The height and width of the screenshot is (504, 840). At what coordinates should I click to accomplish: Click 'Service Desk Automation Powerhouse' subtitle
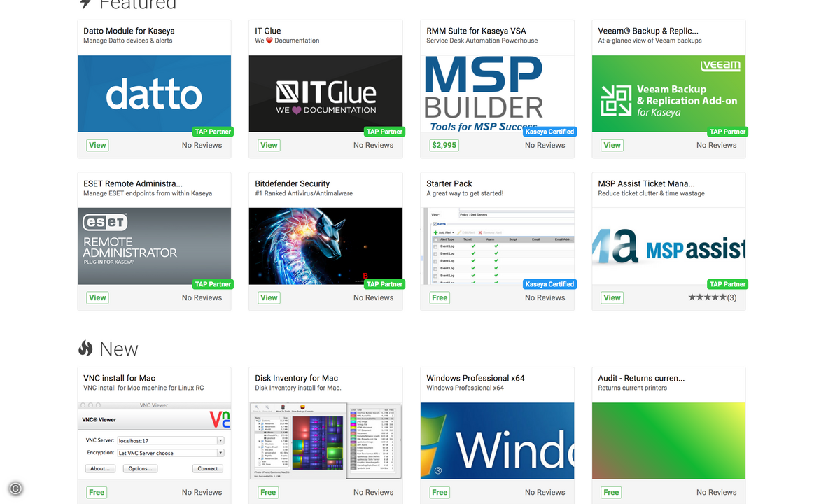482,41
